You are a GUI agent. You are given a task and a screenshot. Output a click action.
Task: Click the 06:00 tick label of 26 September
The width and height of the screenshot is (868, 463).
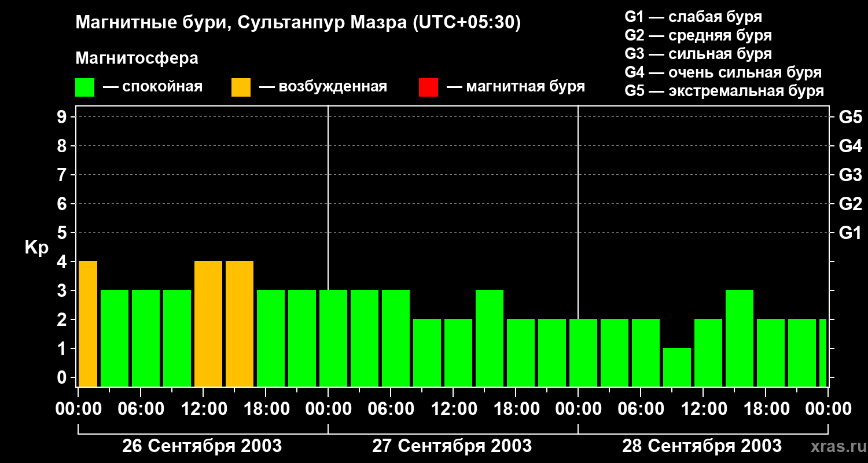pos(141,409)
